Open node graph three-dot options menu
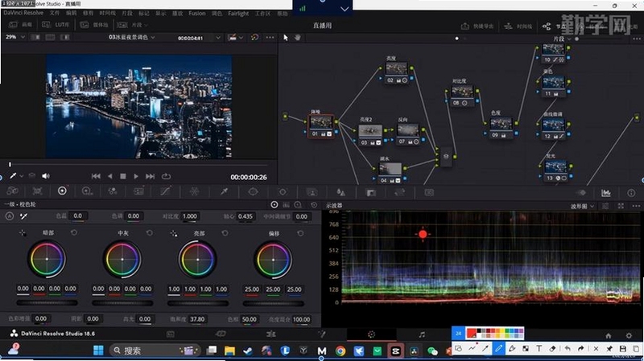Screen dimensions: 644x361 click(x=636, y=39)
